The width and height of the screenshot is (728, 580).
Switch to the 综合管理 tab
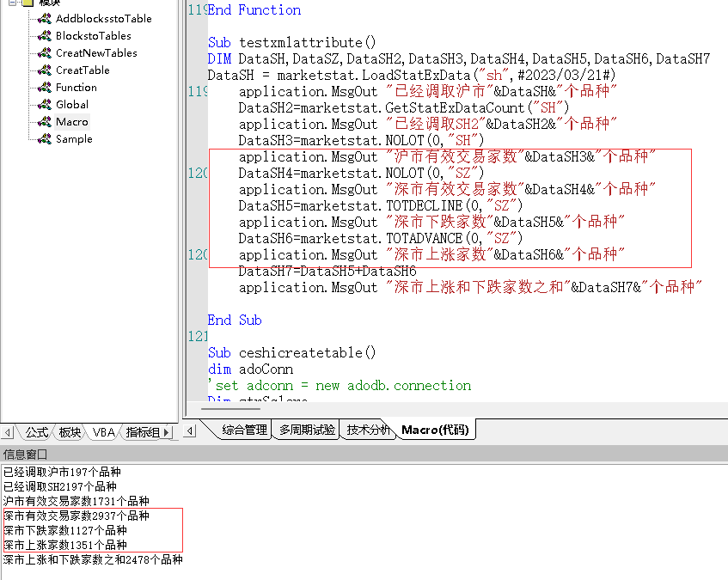244,430
